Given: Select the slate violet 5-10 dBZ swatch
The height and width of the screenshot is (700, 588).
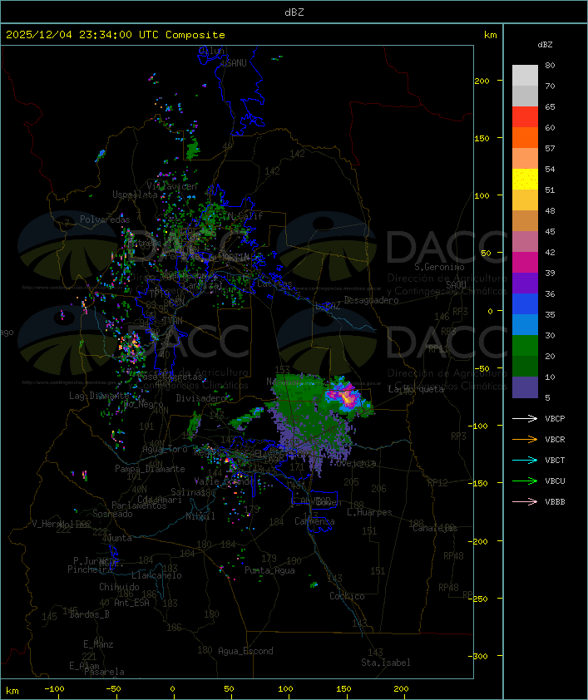Looking at the screenshot, I should pos(525,387).
